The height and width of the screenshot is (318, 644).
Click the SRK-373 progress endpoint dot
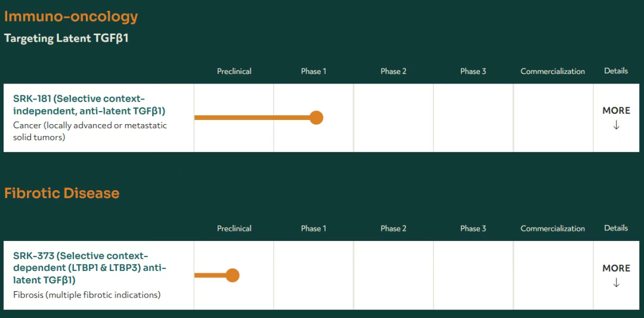(x=233, y=275)
